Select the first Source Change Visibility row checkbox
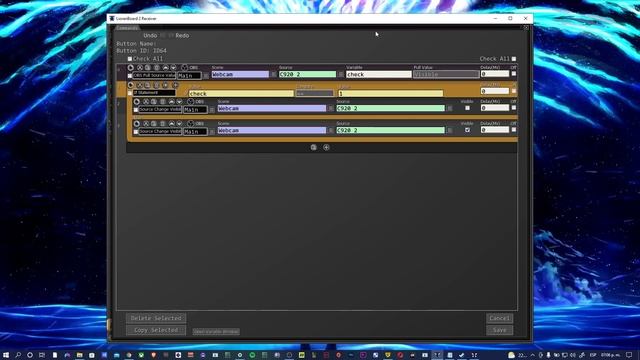 (x=136, y=110)
